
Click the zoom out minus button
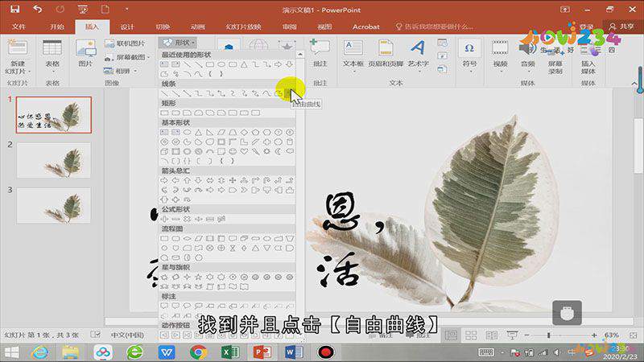(526, 335)
